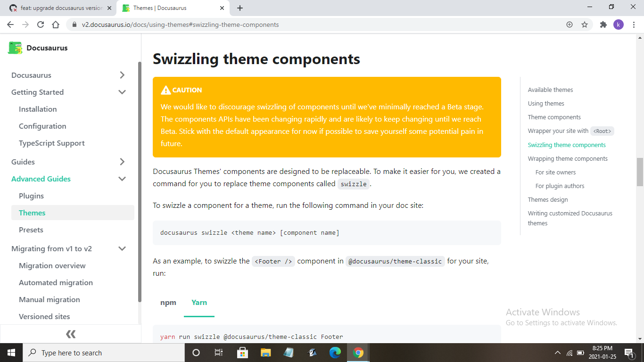This screenshot has width=644, height=362.
Task: Expand the Guides sidebar category
Action: pyautogui.click(x=122, y=162)
